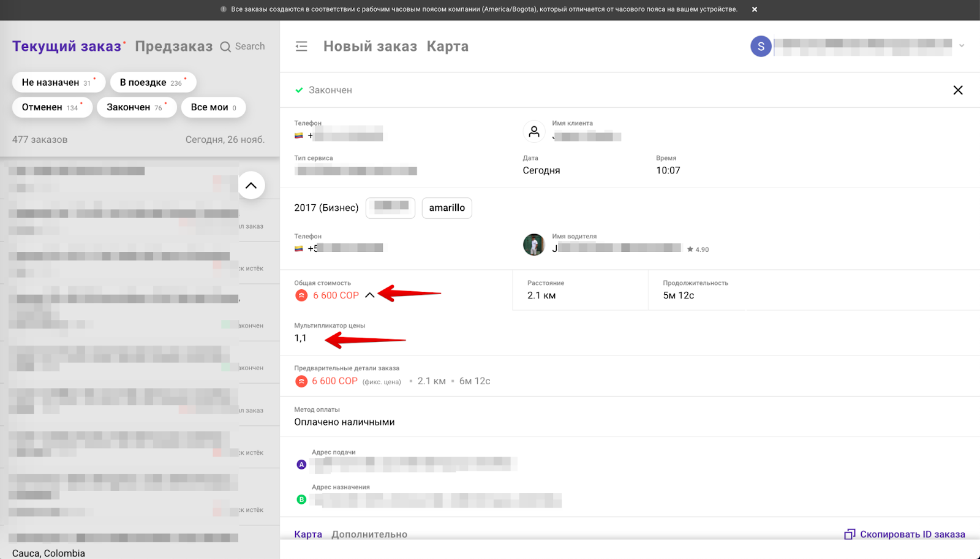Click the distance value 2.1 км
This screenshot has width=980, height=559.
coord(541,295)
